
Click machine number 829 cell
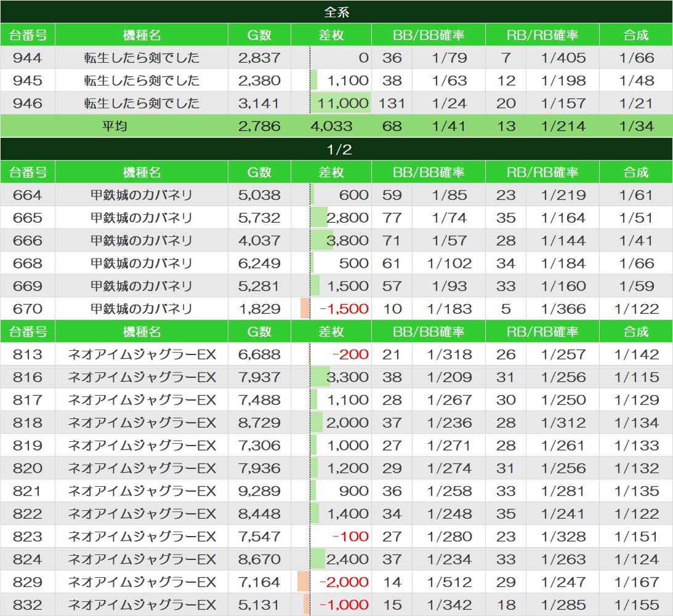click(x=28, y=582)
